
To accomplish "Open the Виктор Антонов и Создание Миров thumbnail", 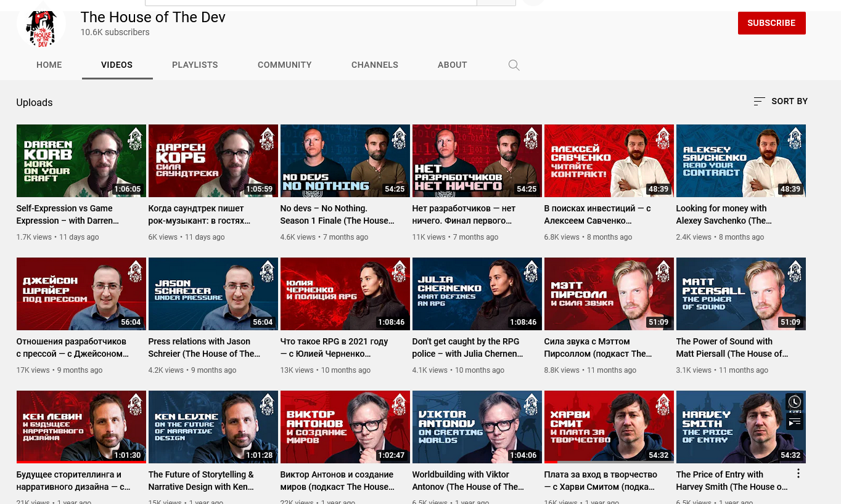I will pos(345,427).
